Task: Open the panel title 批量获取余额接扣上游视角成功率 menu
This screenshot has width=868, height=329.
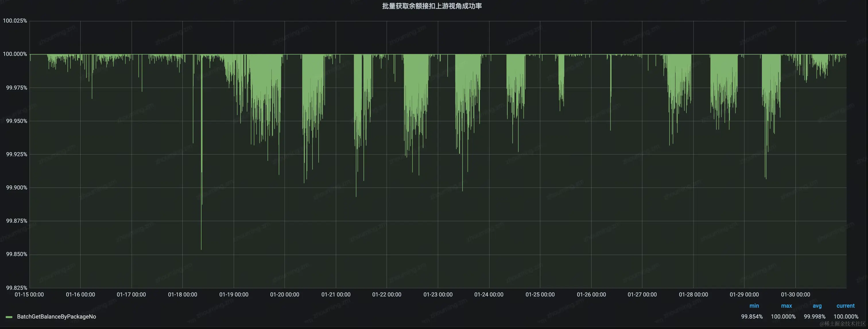Action: [432, 6]
